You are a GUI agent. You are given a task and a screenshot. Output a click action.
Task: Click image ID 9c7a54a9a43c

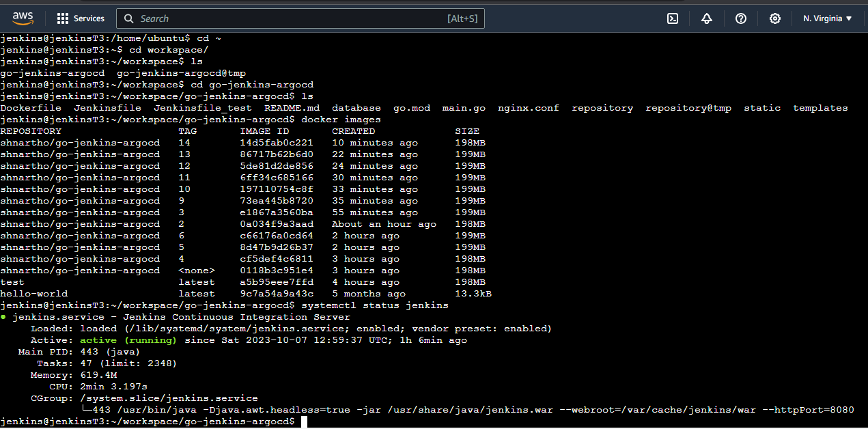(277, 294)
